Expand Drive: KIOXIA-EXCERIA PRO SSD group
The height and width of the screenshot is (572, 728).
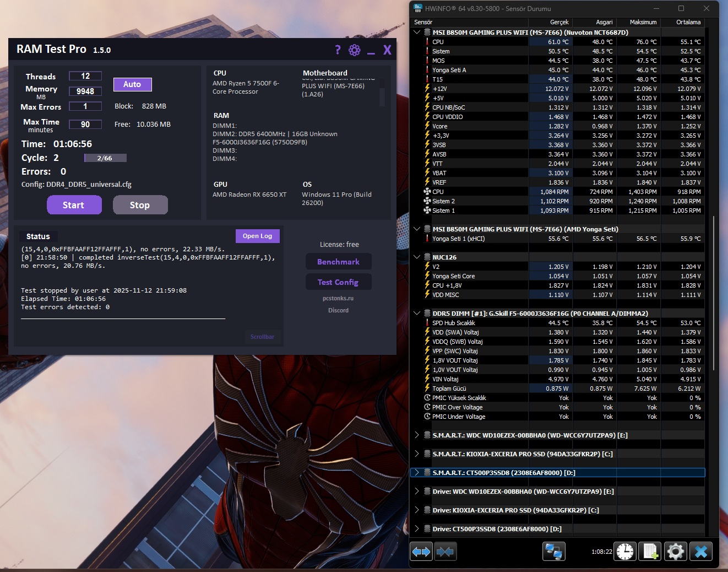[x=417, y=510]
